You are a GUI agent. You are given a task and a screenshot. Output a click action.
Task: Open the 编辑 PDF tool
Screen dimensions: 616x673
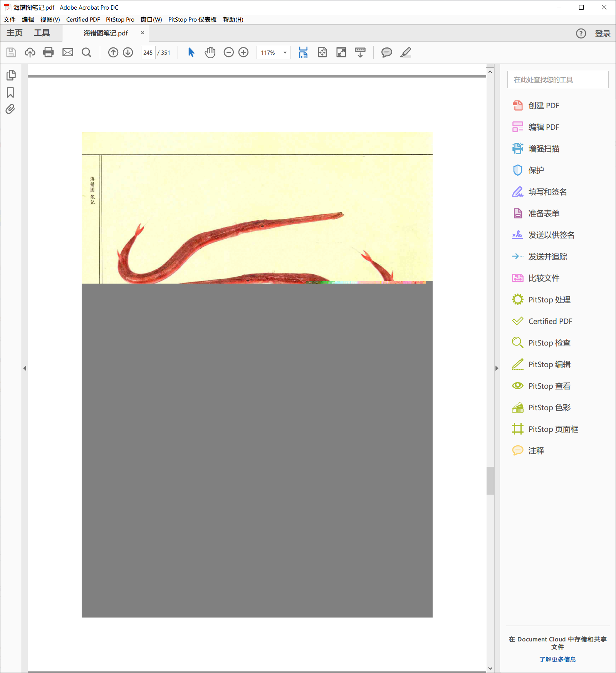[x=536, y=127]
